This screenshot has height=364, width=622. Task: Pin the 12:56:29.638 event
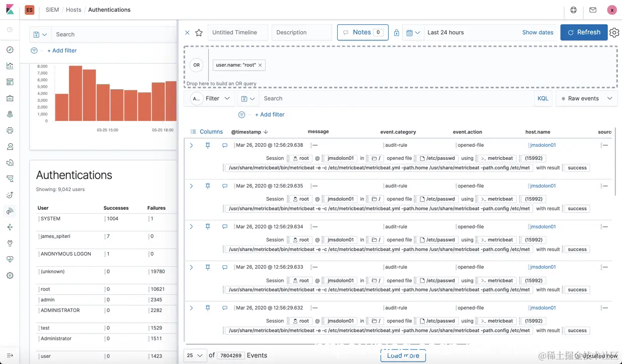(x=208, y=145)
